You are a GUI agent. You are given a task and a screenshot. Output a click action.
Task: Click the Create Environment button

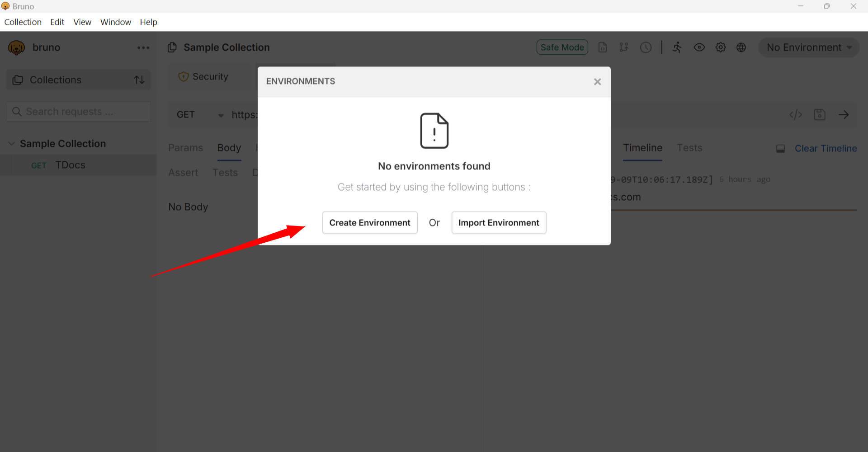click(370, 222)
